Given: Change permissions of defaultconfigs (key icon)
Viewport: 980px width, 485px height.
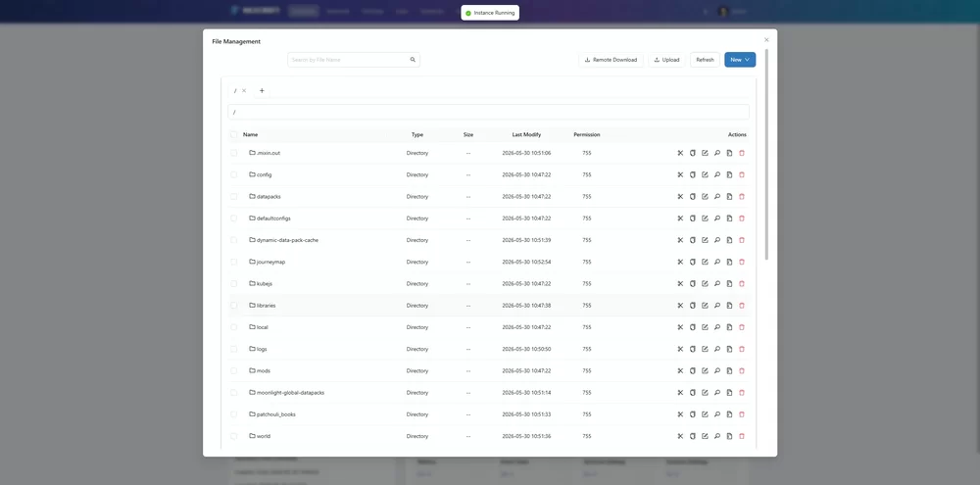Looking at the screenshot, I should coord(717,218).
